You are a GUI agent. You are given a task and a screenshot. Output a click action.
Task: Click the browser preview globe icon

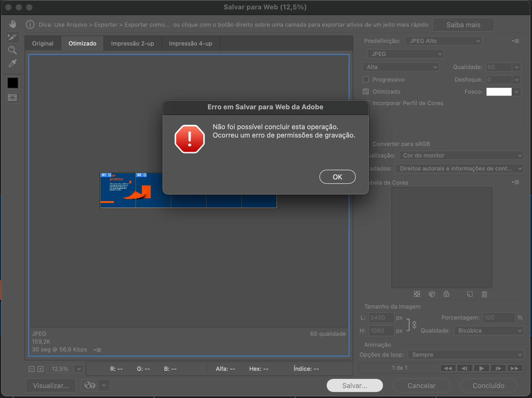[90, 385]
